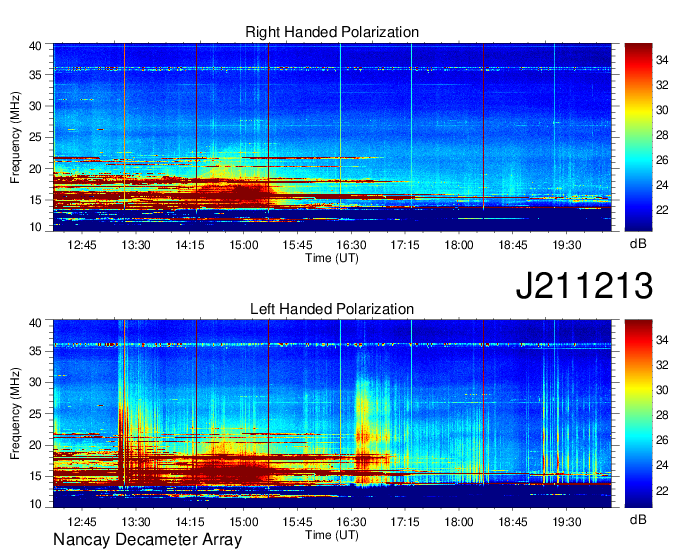Select the large "J211213" identifier text

click(584, 285)
